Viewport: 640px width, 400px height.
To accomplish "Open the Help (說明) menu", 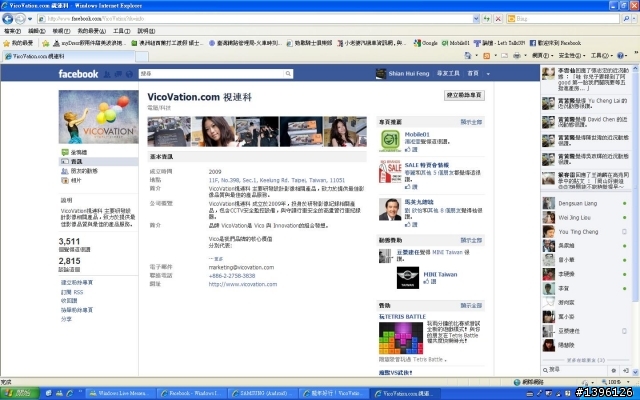I will pos(146,31).
